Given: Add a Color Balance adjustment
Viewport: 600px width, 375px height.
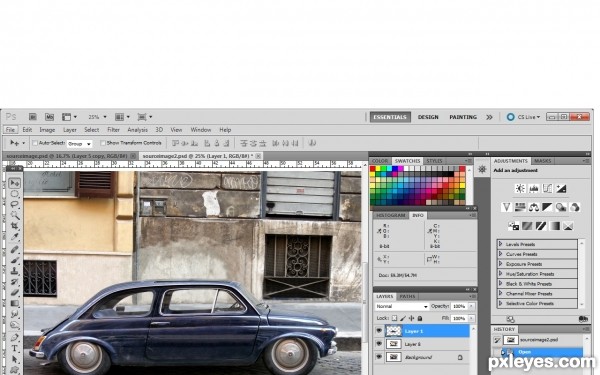Looking at the screenshot, I should [x=534, y=207].
